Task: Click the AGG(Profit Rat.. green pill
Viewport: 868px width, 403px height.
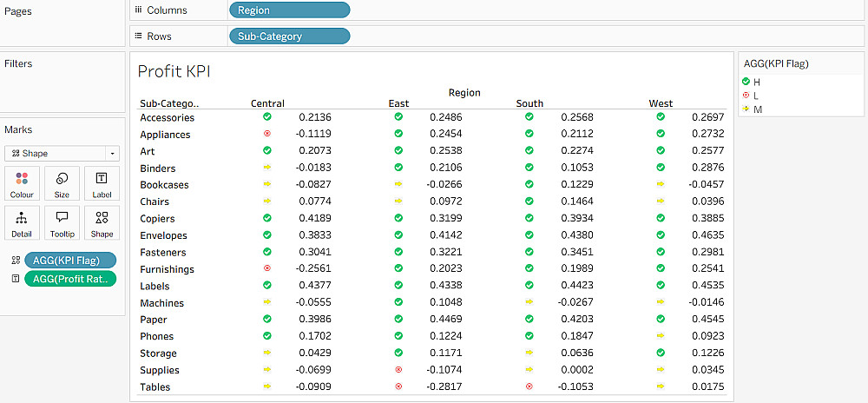Action: [70, 278]
